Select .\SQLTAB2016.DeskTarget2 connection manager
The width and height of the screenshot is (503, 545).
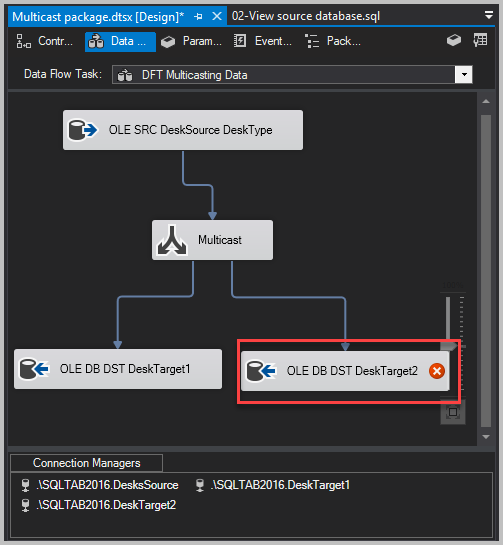point(98,505)
